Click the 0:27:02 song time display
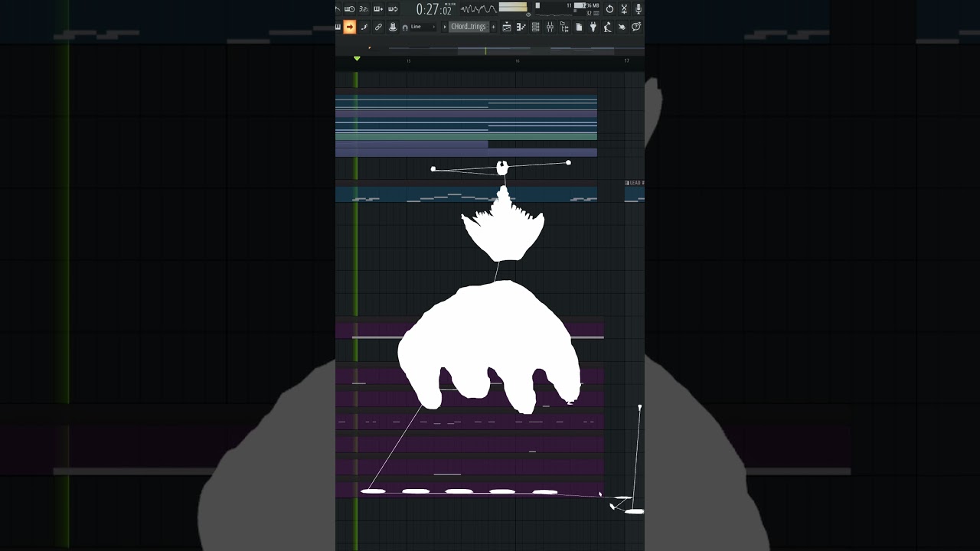The width and height of the screenshot is (980, 551). (x=436, y=9)
